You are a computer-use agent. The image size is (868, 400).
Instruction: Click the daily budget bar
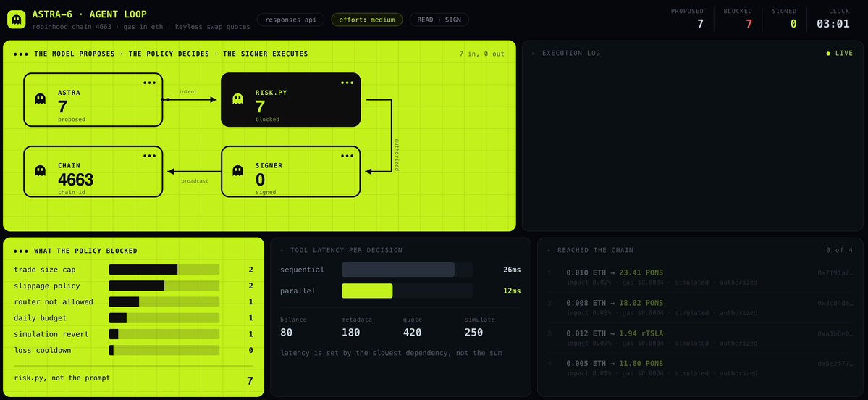(164, 318)
